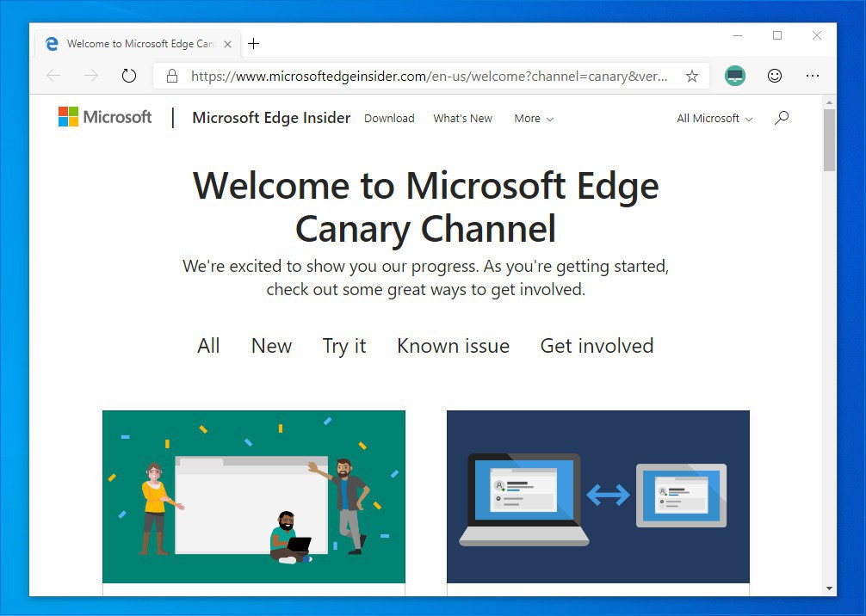The image size is (866, 616).
Task: Click the scrollbar up arrow
Action: pyautogui.click(x=829, y=102)
